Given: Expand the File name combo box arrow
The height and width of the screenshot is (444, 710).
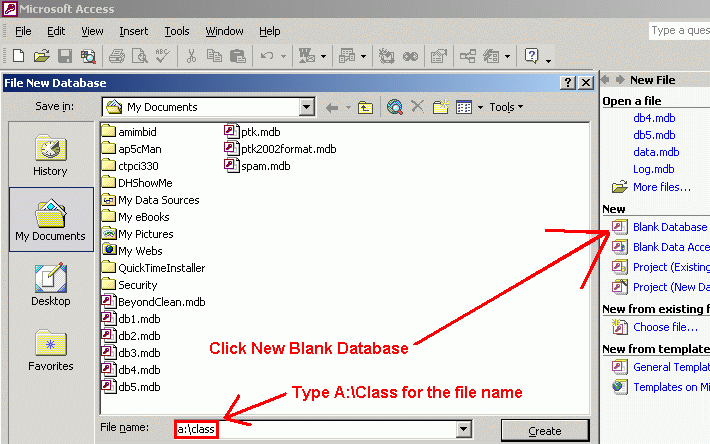Looking at the screenshot, I should pos(463,429).
